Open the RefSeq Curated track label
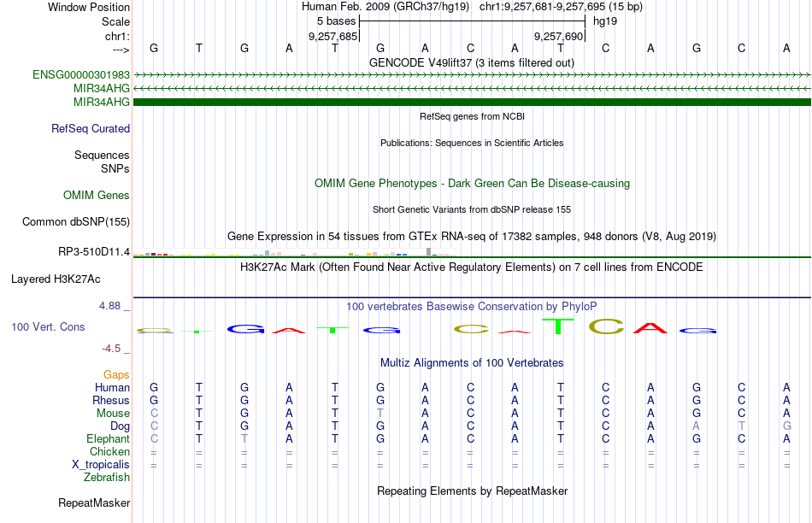The width and height of the screenshot is (812, 523). pyautogui.click(x=91, y=128)
